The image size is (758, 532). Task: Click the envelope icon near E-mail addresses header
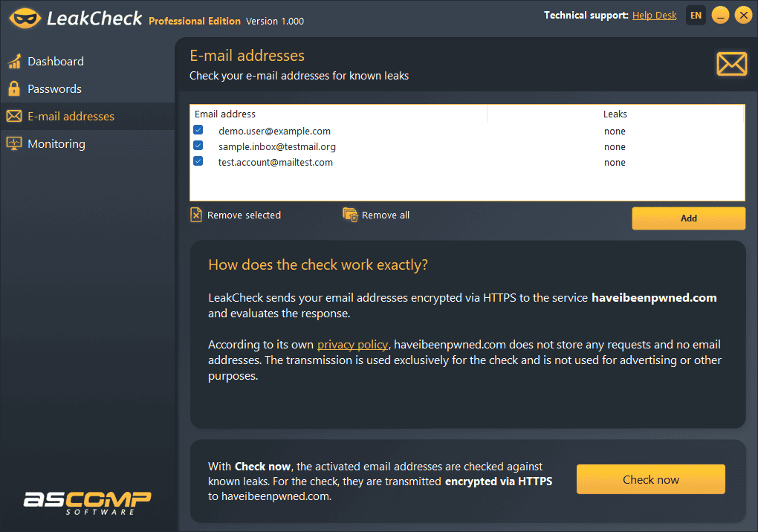731,64
